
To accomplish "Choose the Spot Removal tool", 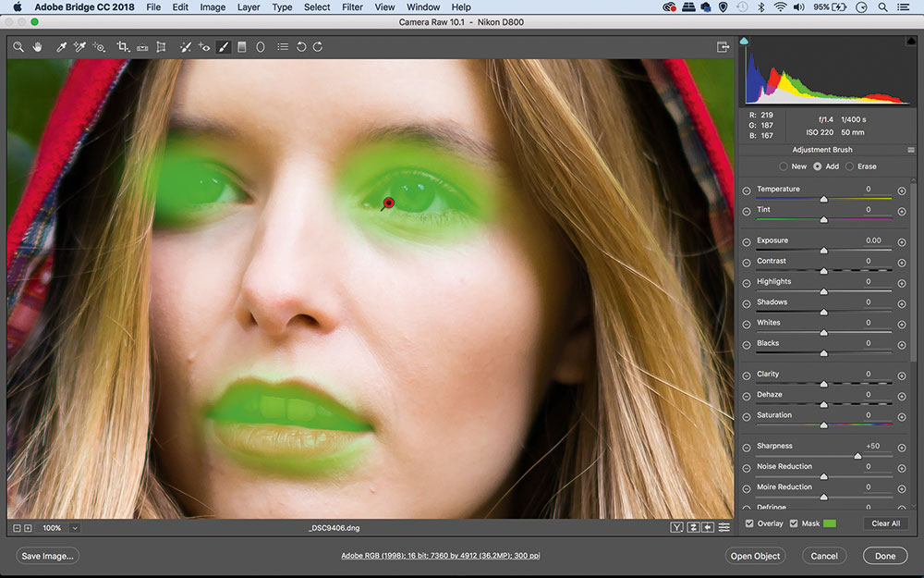I will 185,46.
